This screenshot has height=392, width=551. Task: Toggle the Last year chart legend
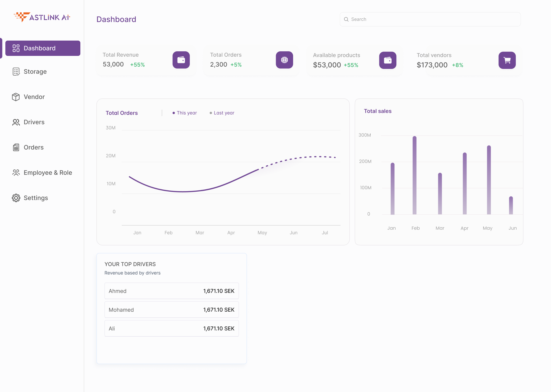[222, 113]
